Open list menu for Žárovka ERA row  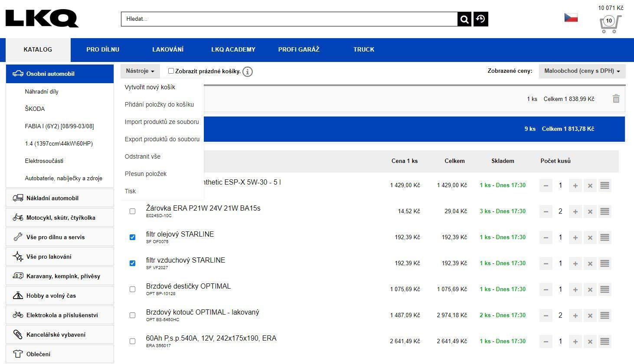(x=605, y=211)
